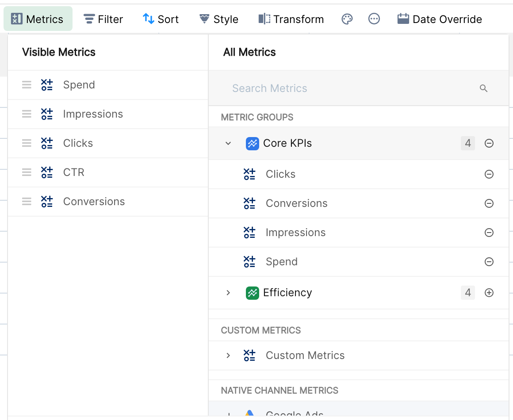Select Conversions in Visible Metrics
The width and height of the screenshot is (513, 420).
[94, 201]
